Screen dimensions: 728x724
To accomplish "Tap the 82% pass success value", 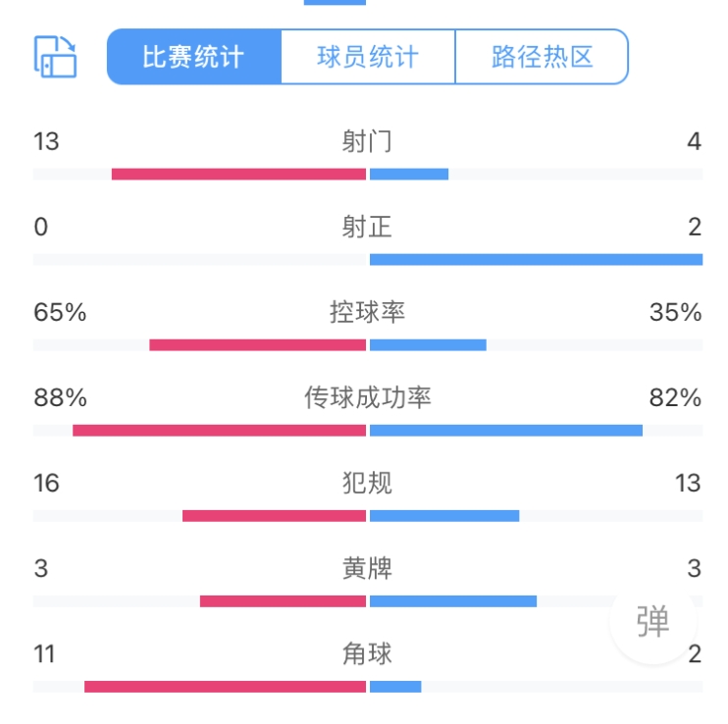I will [x=675, y=398].
